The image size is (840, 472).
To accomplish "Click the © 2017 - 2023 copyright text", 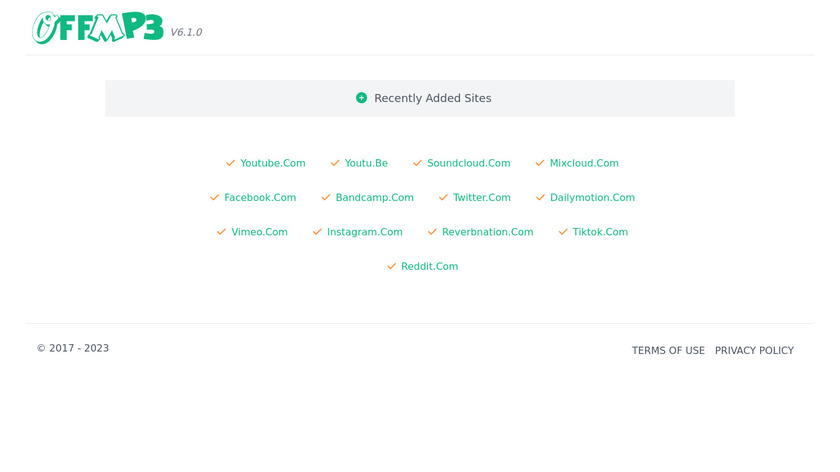I will (x=73, y=348).
